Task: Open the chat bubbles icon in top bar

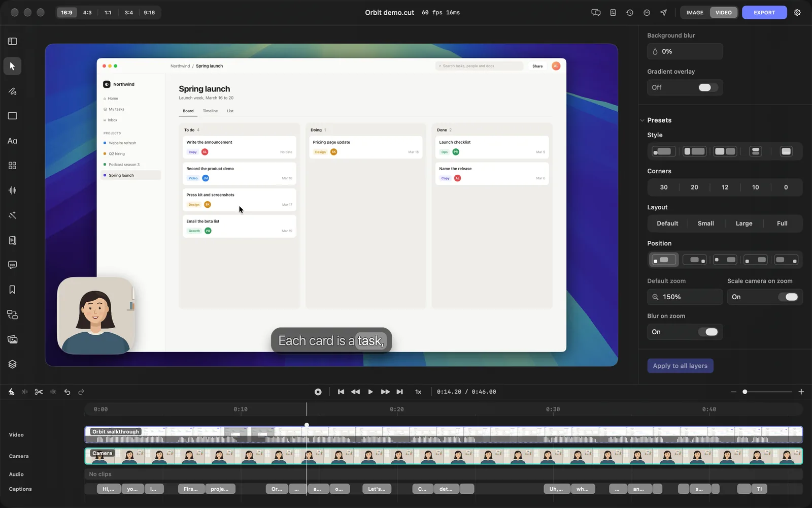Action: tap(596, 13)
